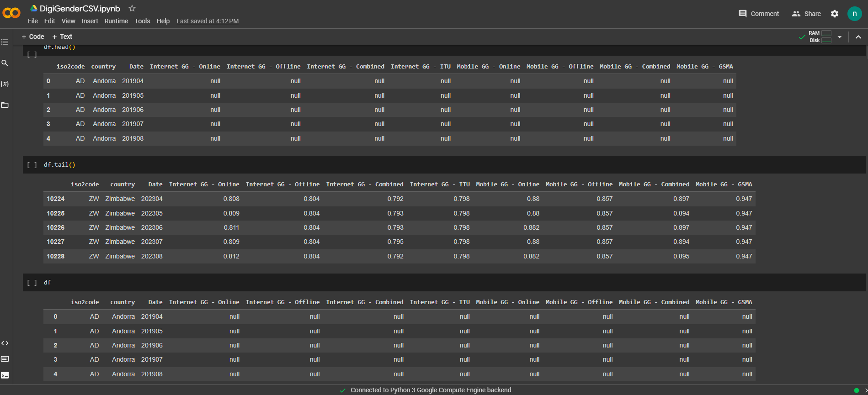Click 'Date' header in df.head() output
Screen dimensions: 868x395
tap(136, 67)
